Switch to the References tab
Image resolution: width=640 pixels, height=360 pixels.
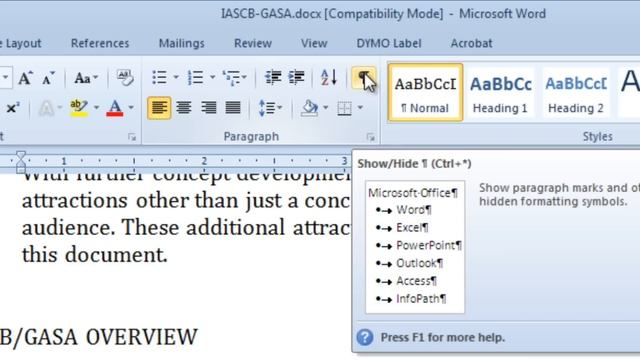tap(100, 43)
